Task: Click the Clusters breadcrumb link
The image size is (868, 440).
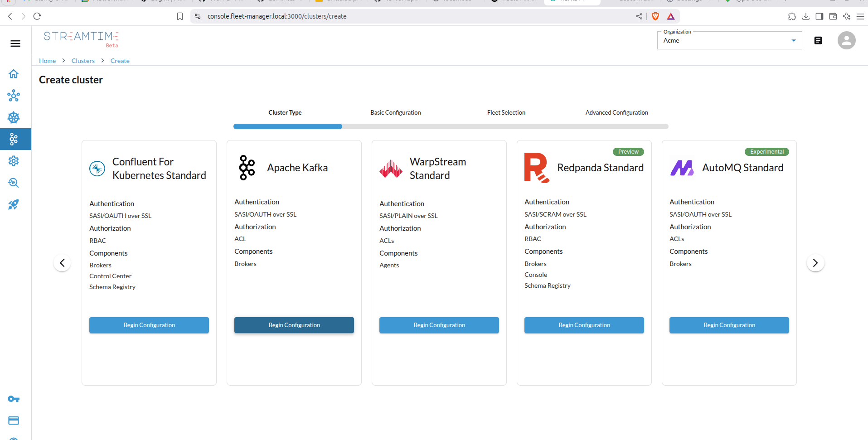Action: [x=83, y=61]
